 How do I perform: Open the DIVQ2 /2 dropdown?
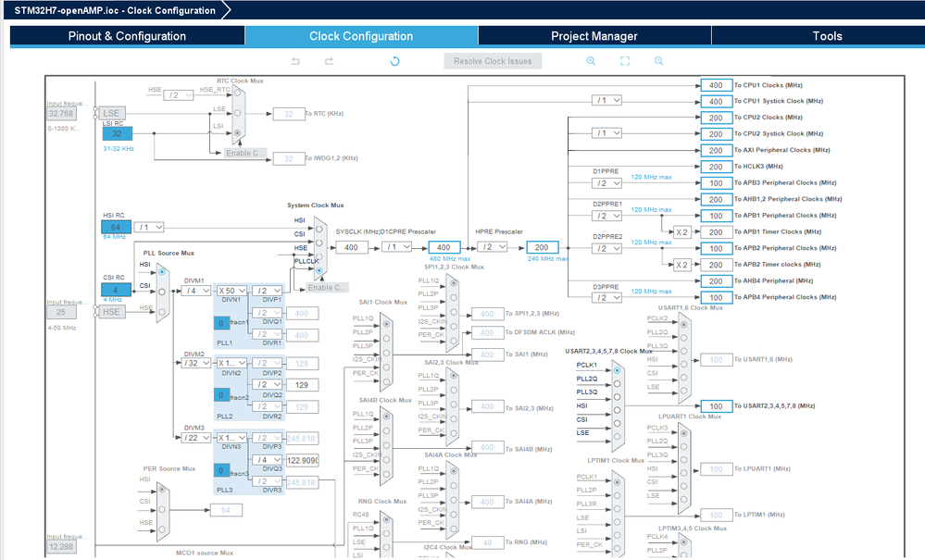(x=268, y=384)
